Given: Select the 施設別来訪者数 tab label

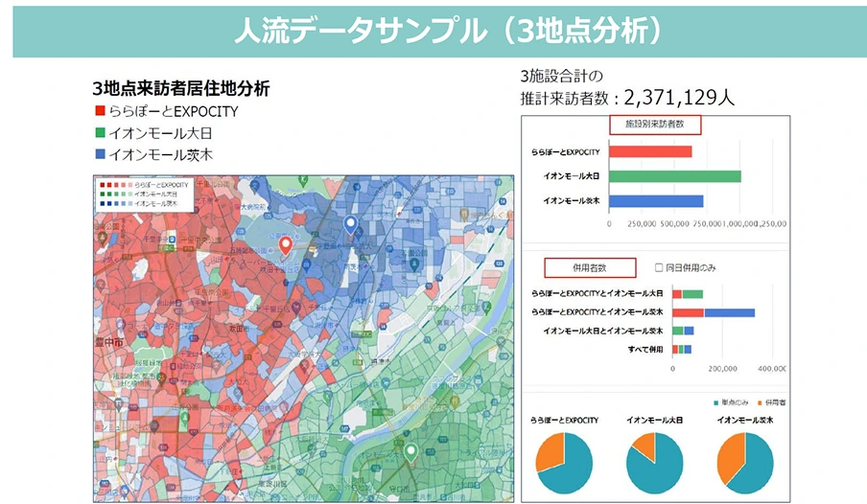Looking at the screenshot, I should click(655, 125).
